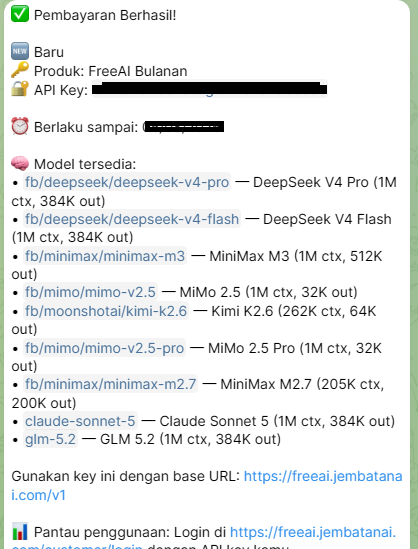Click the green checkmark emoji icon
The image size is (418, 549).
[x=20, y=14]
